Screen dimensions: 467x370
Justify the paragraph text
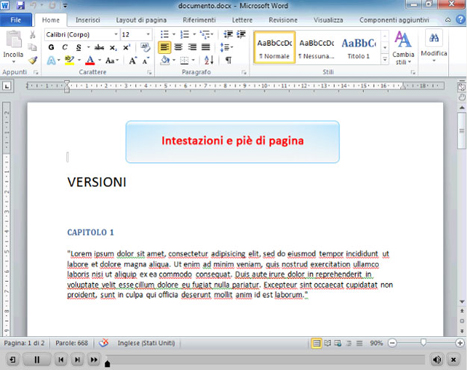206,47
